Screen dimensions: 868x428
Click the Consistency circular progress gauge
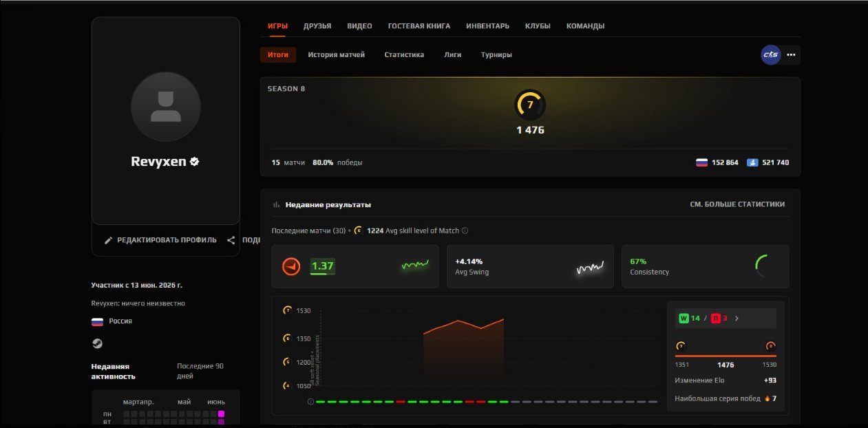(x=767, y=266)
